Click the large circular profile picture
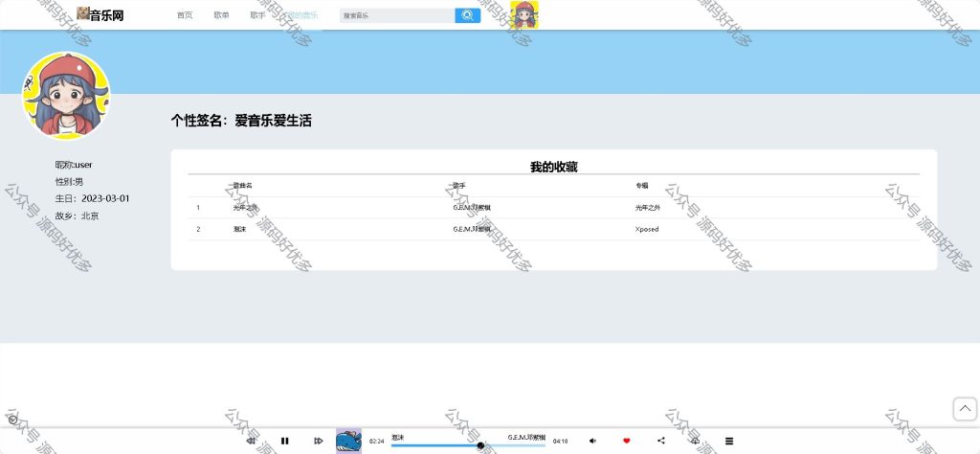980x454 pixels. tap(66, 96)
